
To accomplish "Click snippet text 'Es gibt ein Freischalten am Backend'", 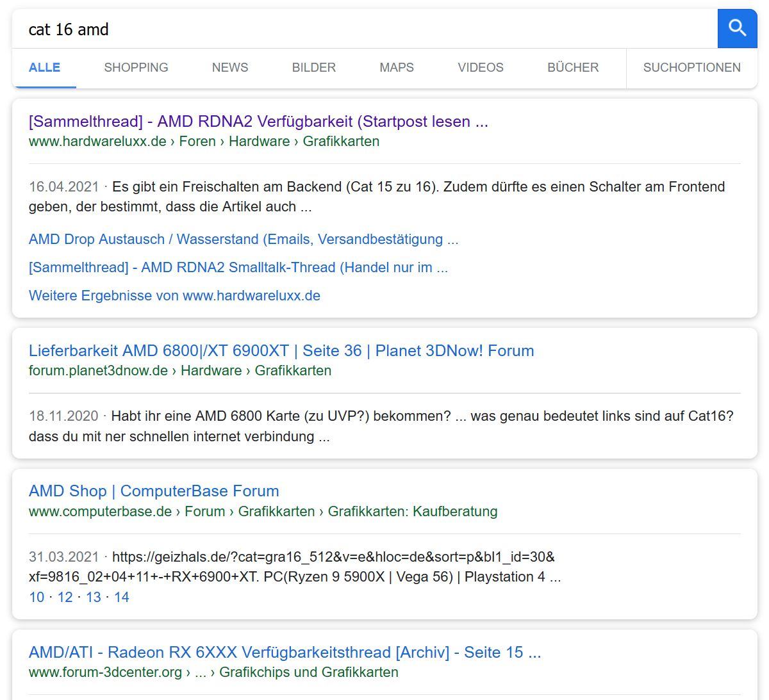I will 227,187.
